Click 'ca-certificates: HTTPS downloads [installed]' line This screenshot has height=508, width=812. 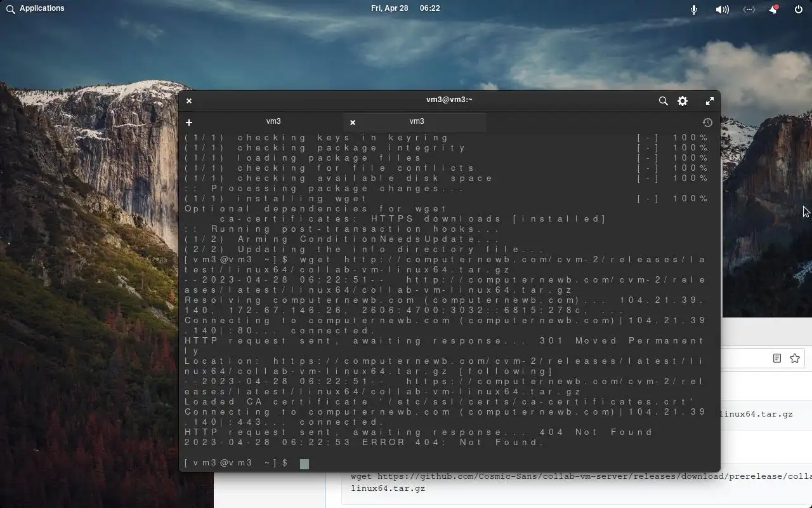click(413, 219)
